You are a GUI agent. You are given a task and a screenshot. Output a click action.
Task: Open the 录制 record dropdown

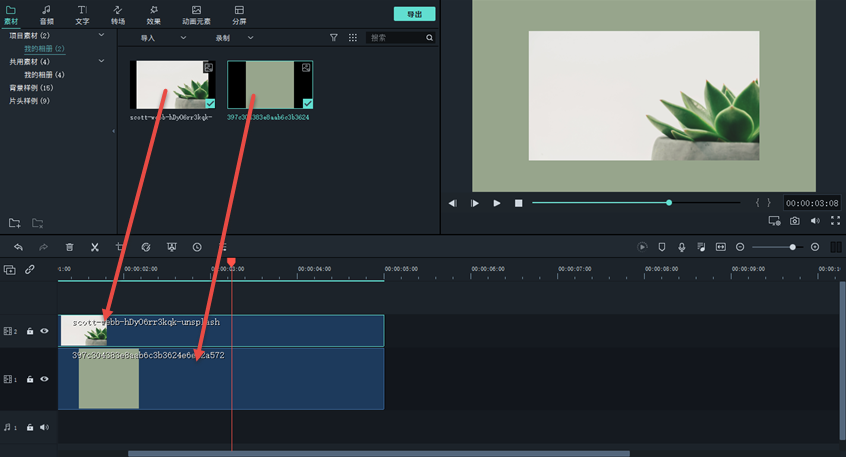point(235,37)
